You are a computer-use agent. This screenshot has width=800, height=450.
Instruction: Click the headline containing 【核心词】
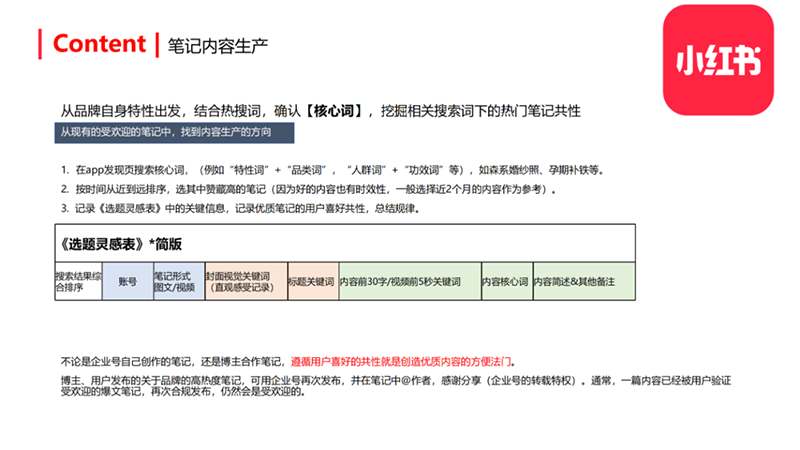coord(320,111)
